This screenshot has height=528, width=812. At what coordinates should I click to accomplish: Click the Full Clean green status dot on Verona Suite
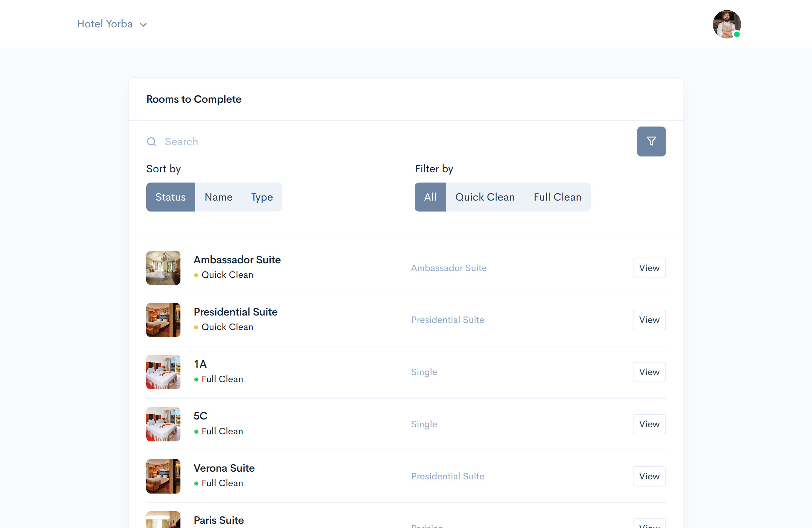197,484
